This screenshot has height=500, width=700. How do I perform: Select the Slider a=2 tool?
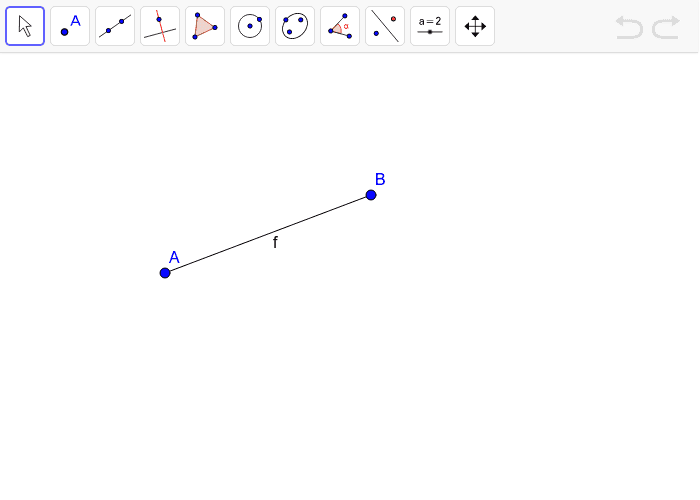click(x=430, y=26)
